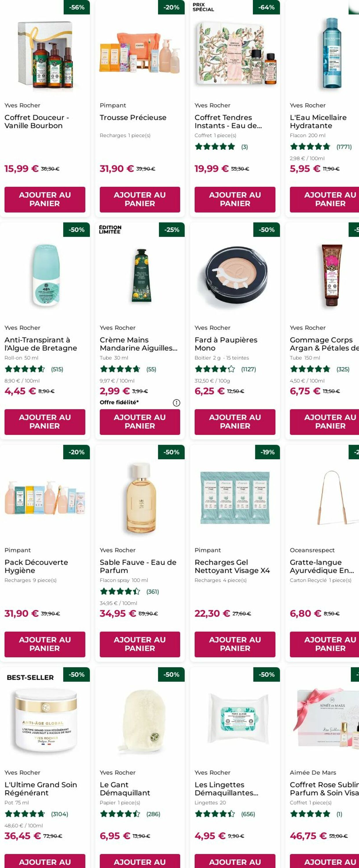This screenshot has width=359, height=868.
Task: Click the Édition Limitée label on Crème Mains
Action: 110,229
